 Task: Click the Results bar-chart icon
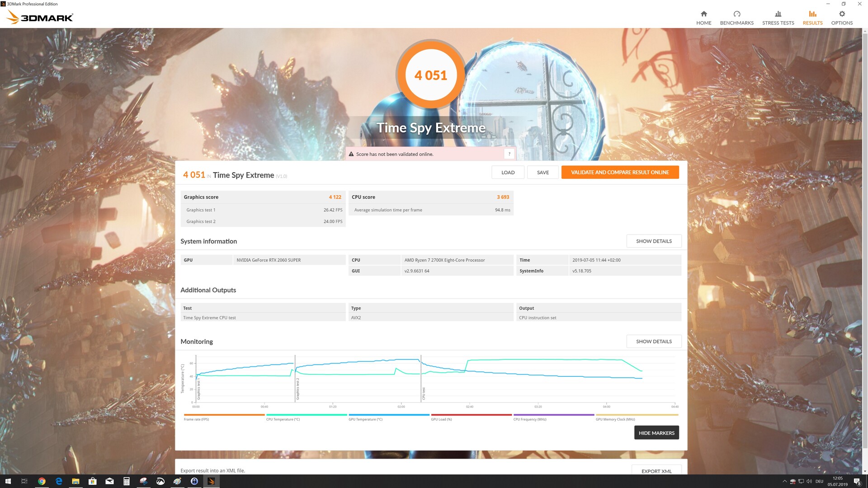[x=812, y=14]
